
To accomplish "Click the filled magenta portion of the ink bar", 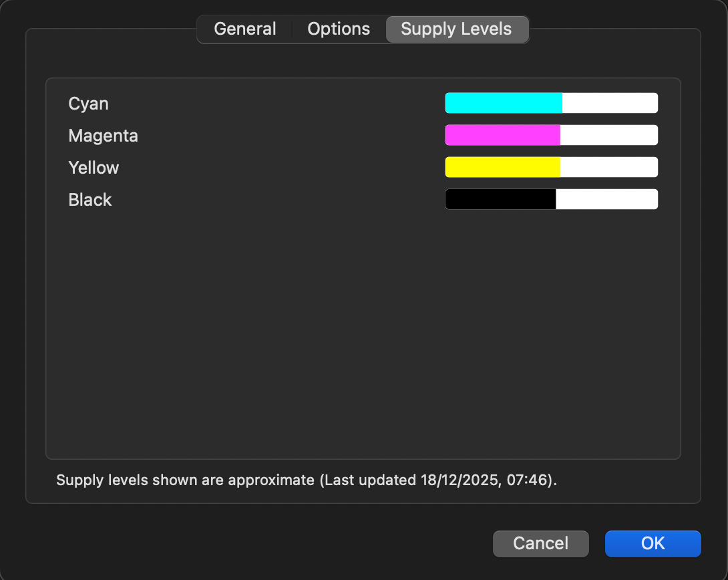I will pyautogui.click(x=502, y=135).
